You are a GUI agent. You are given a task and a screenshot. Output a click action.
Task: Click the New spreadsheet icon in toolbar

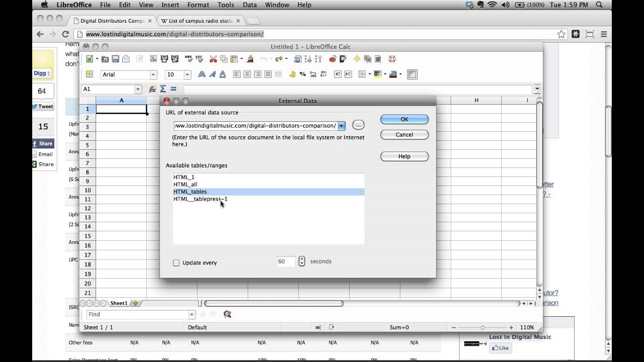click(90, 59)
